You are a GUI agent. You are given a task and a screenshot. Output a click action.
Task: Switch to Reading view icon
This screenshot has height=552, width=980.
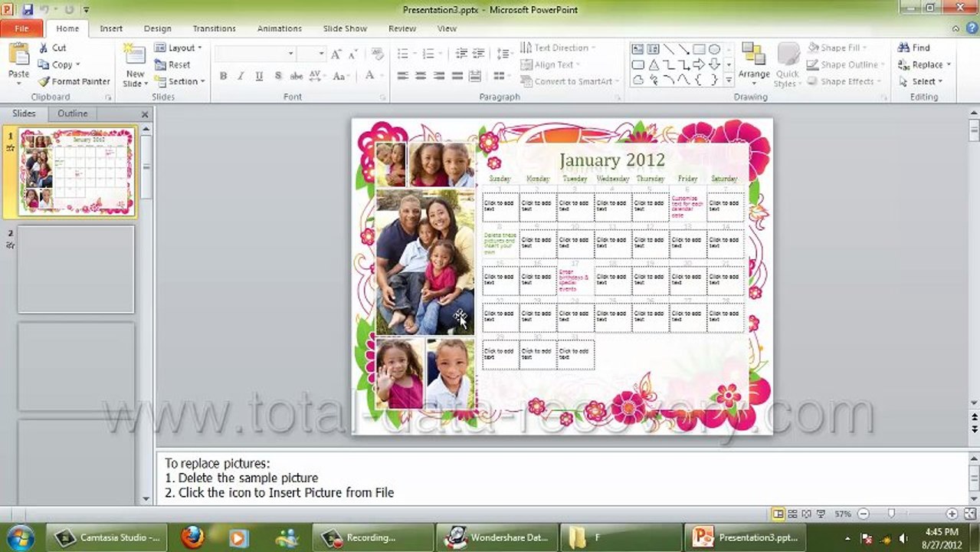click(x=807, y=514)
